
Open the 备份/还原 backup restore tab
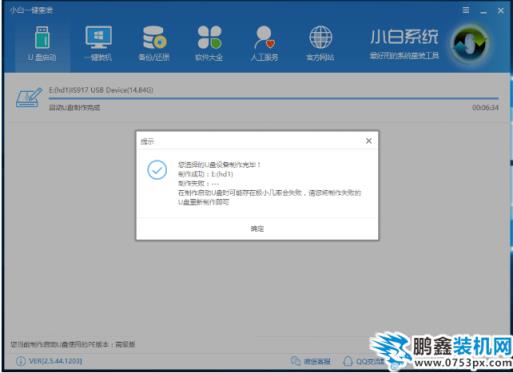pos(154,44)
